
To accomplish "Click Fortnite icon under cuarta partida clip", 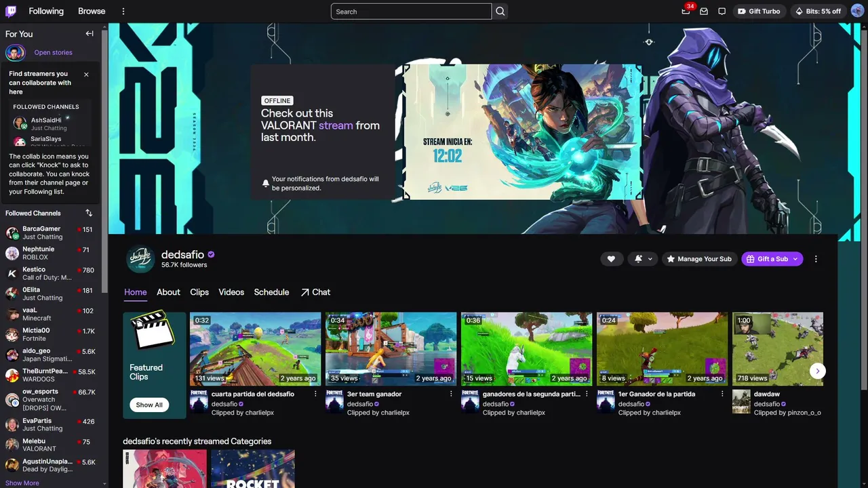I will click(x=199, y=401).
